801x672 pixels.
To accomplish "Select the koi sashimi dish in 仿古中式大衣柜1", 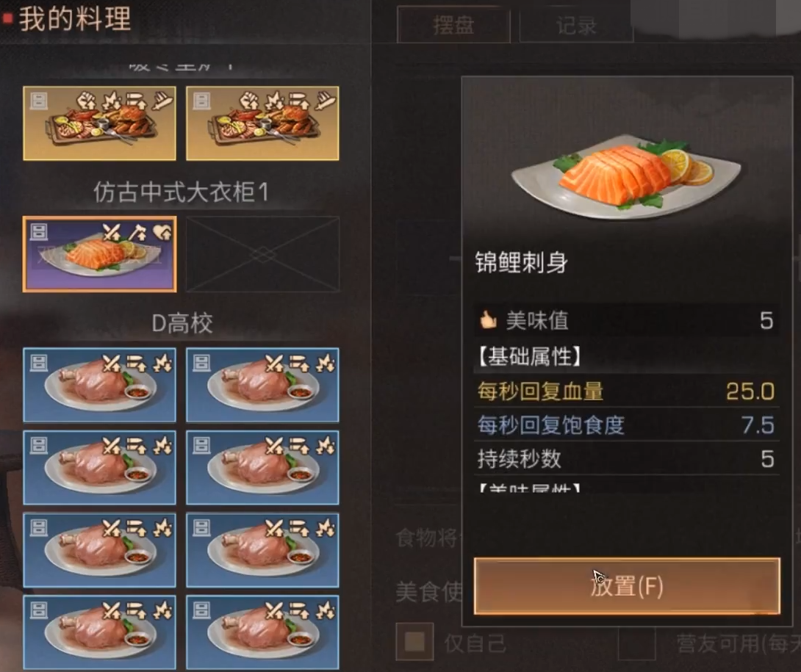I will pyautogui.click(x=100, y=254).
